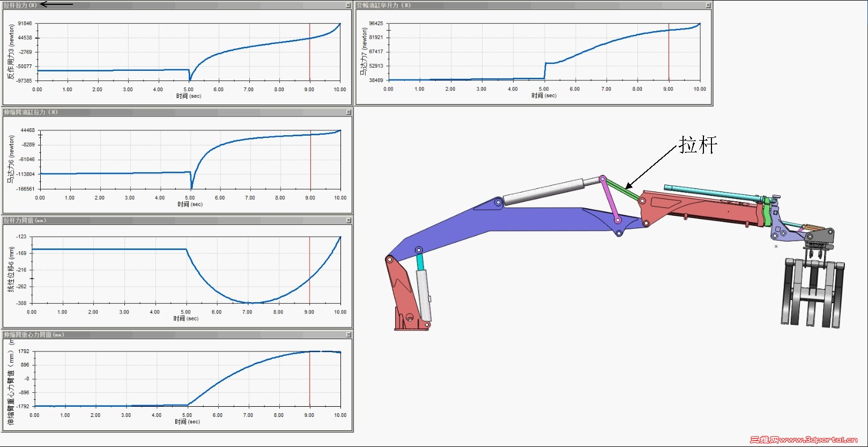Image resolution: width=868 pixels, height=447 pixels.
Task: Click the red time marker in 拉杆力臂值 plot
Action: pos(309,270)
